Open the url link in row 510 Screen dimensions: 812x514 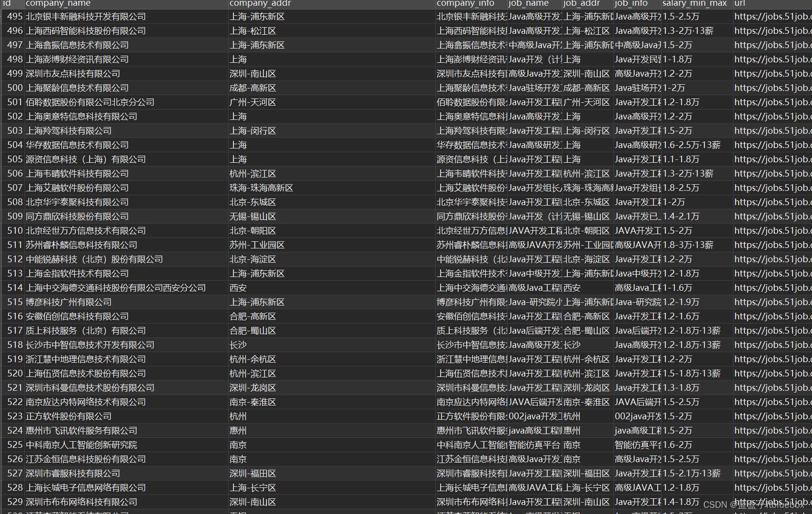pos(772,231)
